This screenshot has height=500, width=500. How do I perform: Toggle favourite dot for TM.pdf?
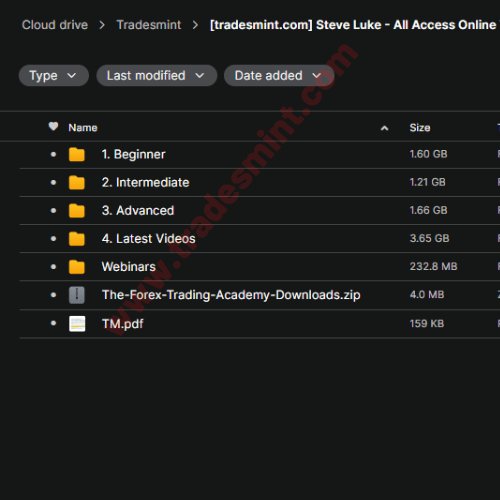53,323
